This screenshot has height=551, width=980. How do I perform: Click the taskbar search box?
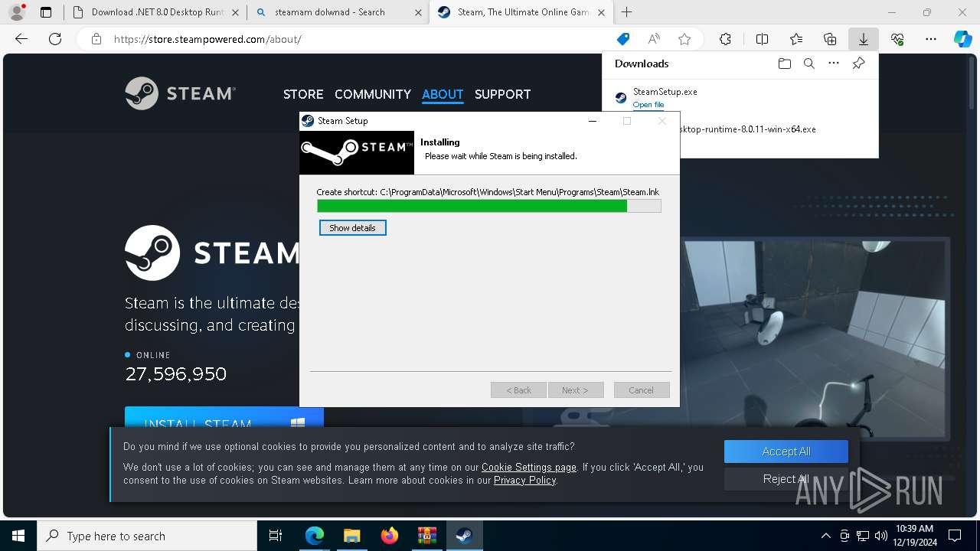pyautogui.click(x=147, y=536)
